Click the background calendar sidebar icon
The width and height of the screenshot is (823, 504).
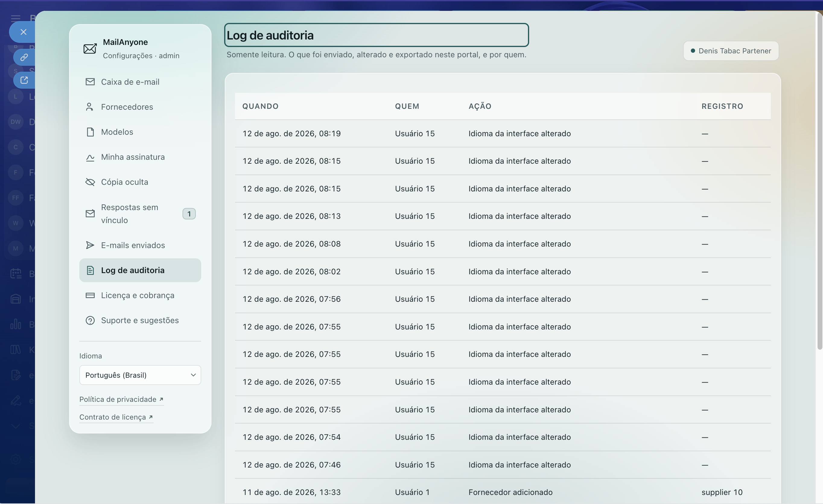(16, 274)
